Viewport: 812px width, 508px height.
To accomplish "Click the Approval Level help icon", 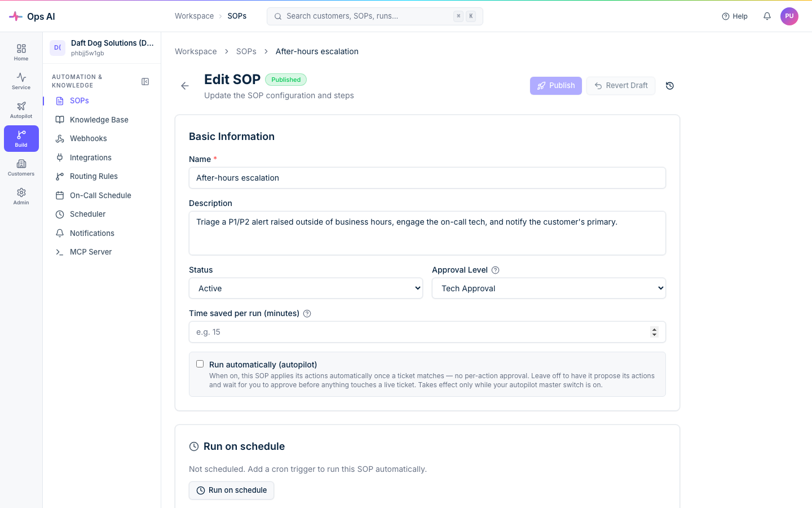I will 496,270.
